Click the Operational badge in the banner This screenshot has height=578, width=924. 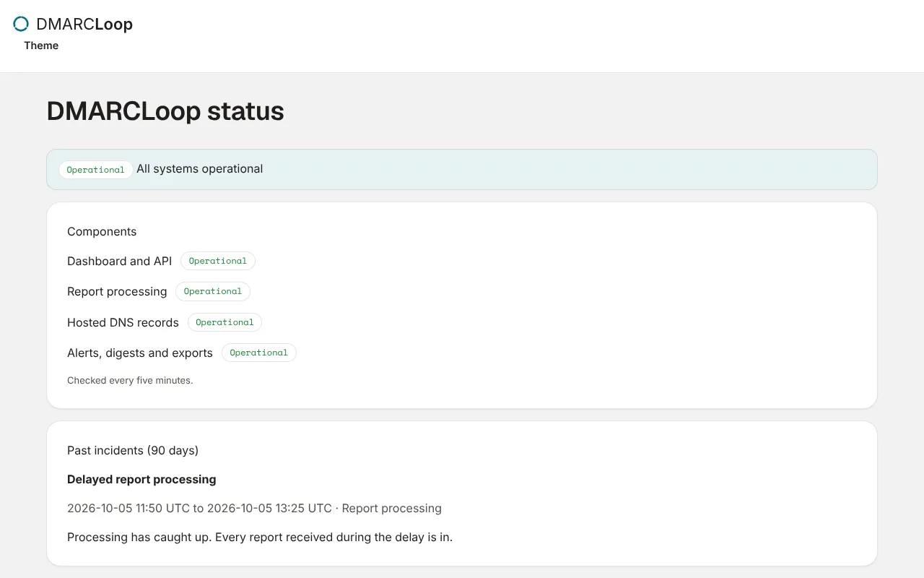96,170
